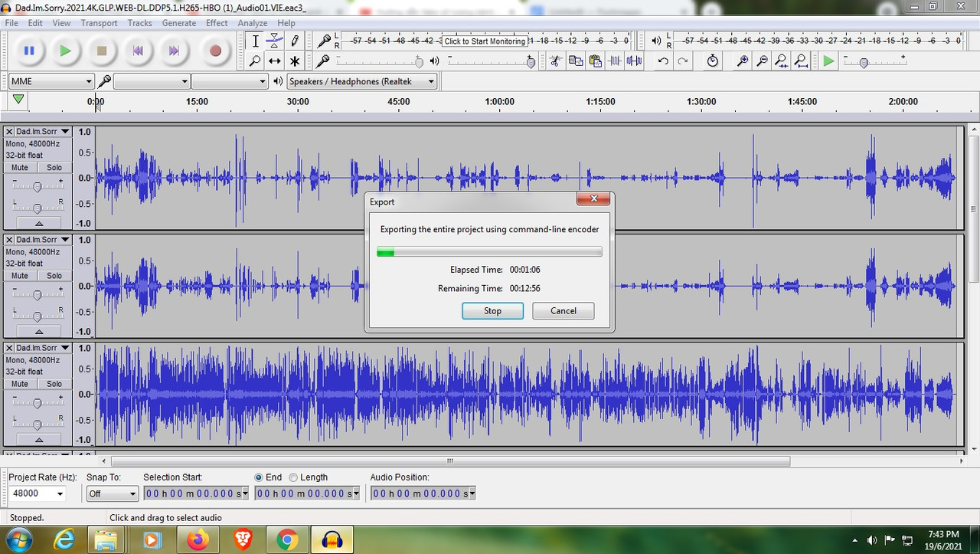980x554 pixels.
Task: Click the Play-at-Speed green arrow
Action: [x=828, y=61]
